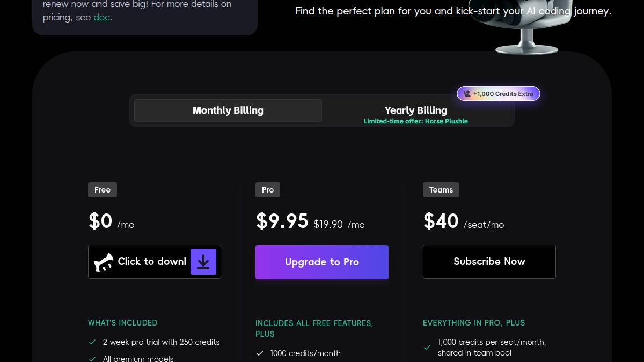Viewport: 644px width, 362px height.
Task: Click the crossed-out $19.90 price
Action: 328,225
